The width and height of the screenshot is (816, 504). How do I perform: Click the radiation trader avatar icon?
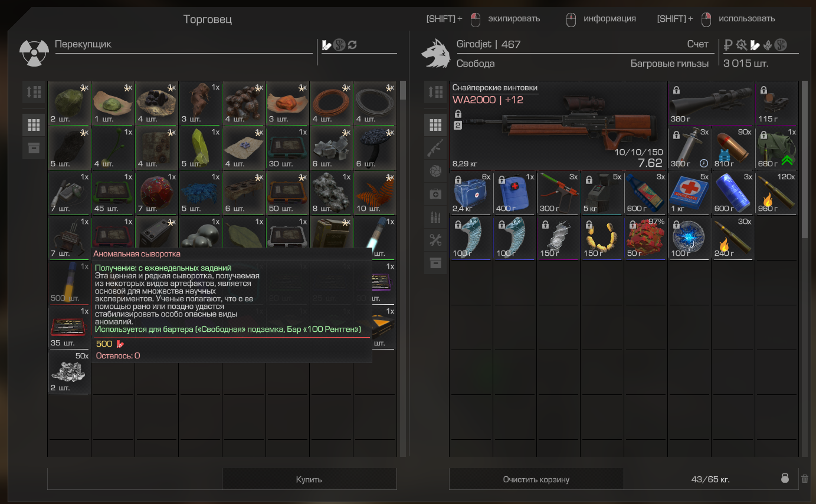(x=34, y=53)
